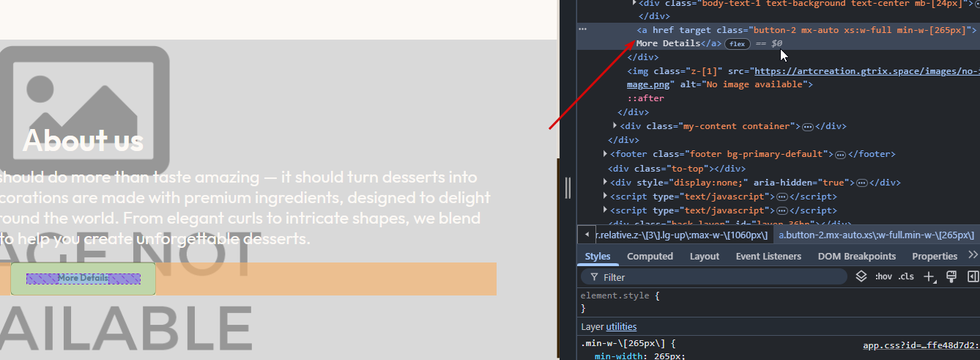Expand the footer bg-primary-default element
This screenshot has width=980, height=360.
pyautogui.click(x=606, y=154)
